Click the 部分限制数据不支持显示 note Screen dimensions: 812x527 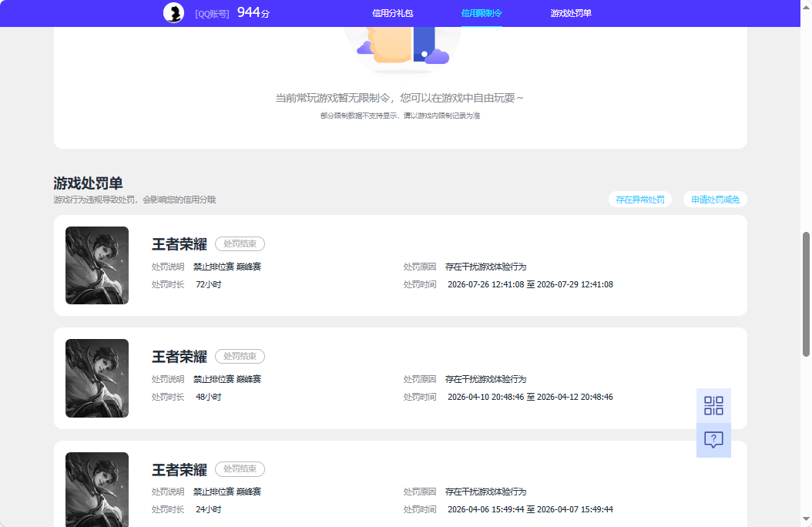pos(400,116)
